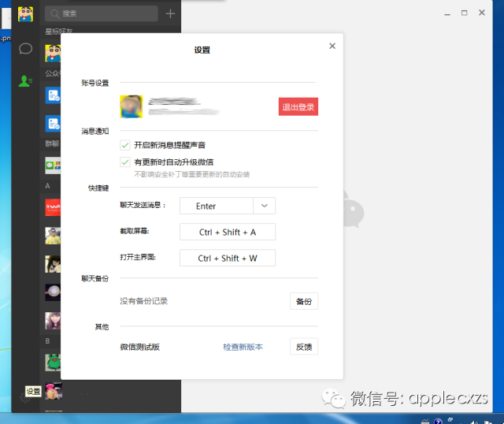The image size is (504, 424).
Task: Select the purple sphere contact avatar
Action: pos(53,292)
